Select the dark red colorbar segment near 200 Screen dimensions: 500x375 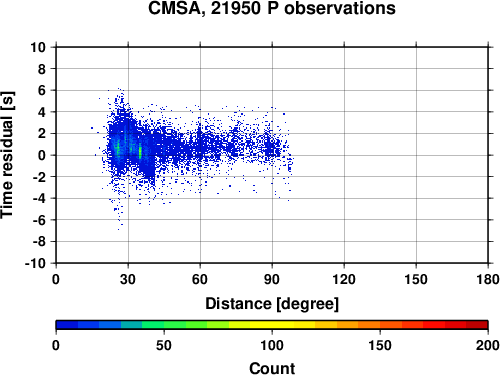(477, 325)
